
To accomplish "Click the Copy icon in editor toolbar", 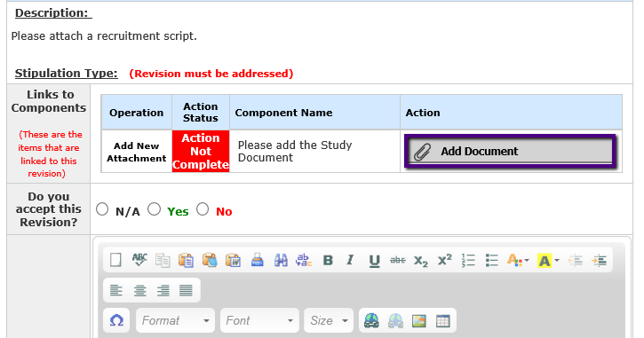I will (x=163, y=260).
